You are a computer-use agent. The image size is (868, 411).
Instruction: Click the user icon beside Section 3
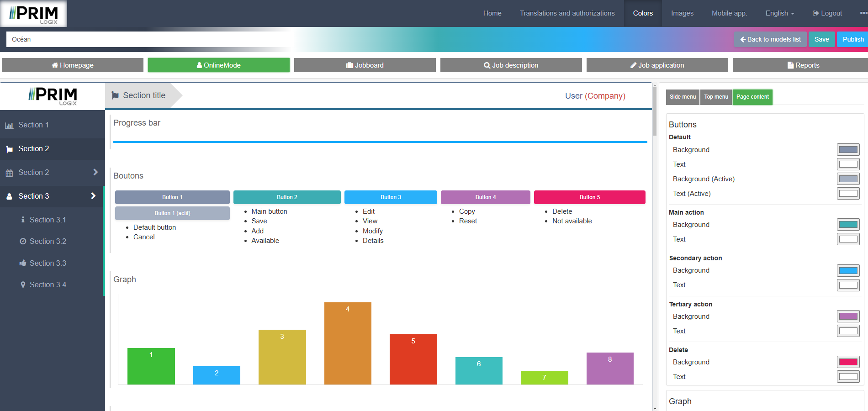coord(9,196)
